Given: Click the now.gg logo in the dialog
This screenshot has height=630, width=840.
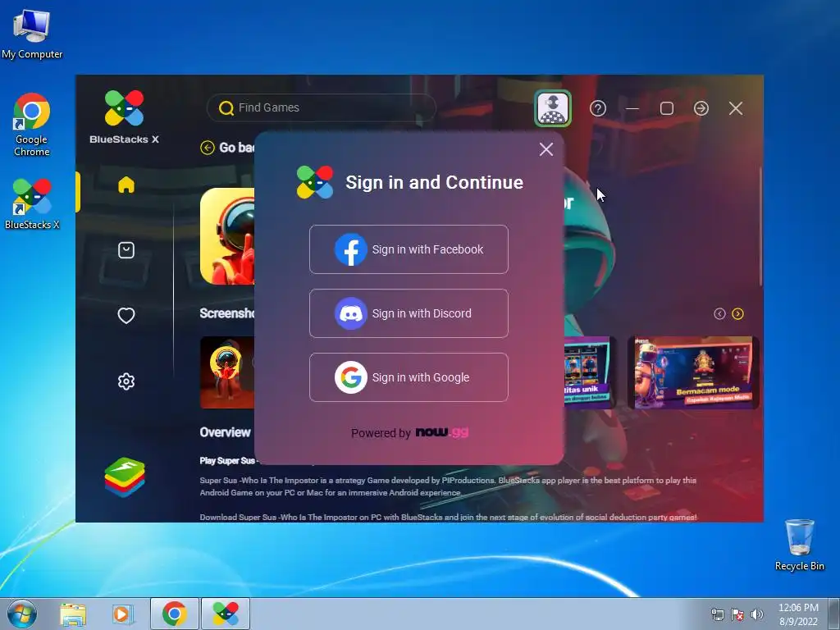Looking at the screenshot, I should [442, 432].
